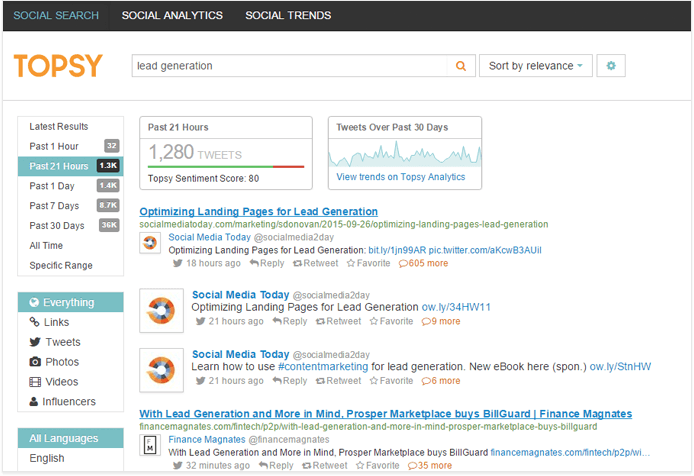The width and height of the screenshot is (694, 476).
Task: Open the settings gear button
Action: click(x=611, y=66)
